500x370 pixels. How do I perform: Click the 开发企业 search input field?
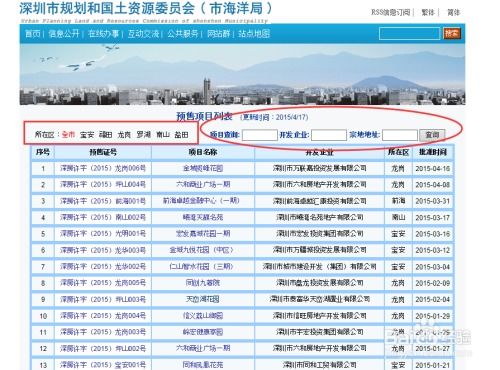point(329,135)
